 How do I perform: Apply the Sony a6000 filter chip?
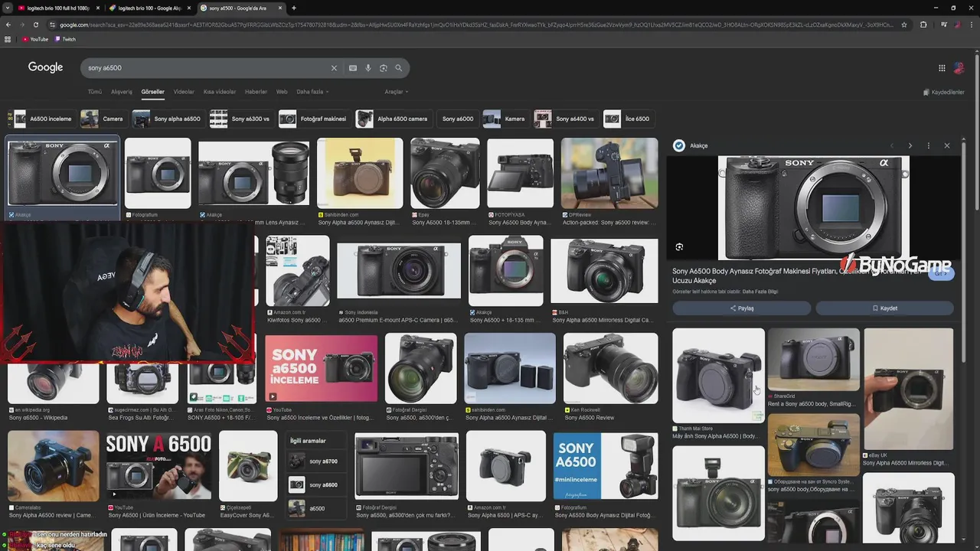pyautogui.click(x=458, y=119)
